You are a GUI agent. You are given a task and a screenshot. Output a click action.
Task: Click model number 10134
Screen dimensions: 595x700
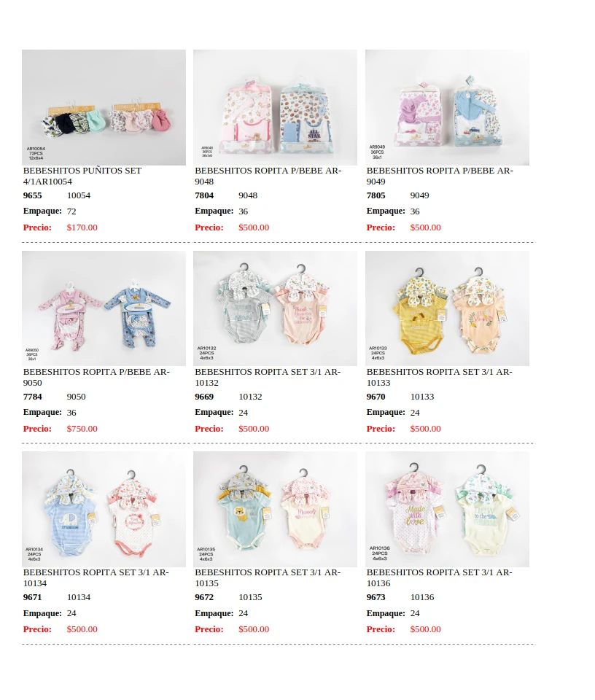tap(79, 597)
